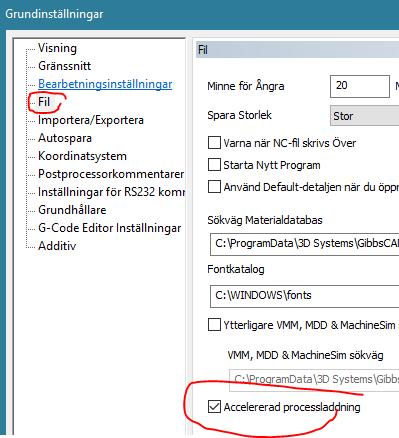This screenshot has height=438, width=399.
Task: Click the Fontkatalog label
Action: [x=236, y=269]
